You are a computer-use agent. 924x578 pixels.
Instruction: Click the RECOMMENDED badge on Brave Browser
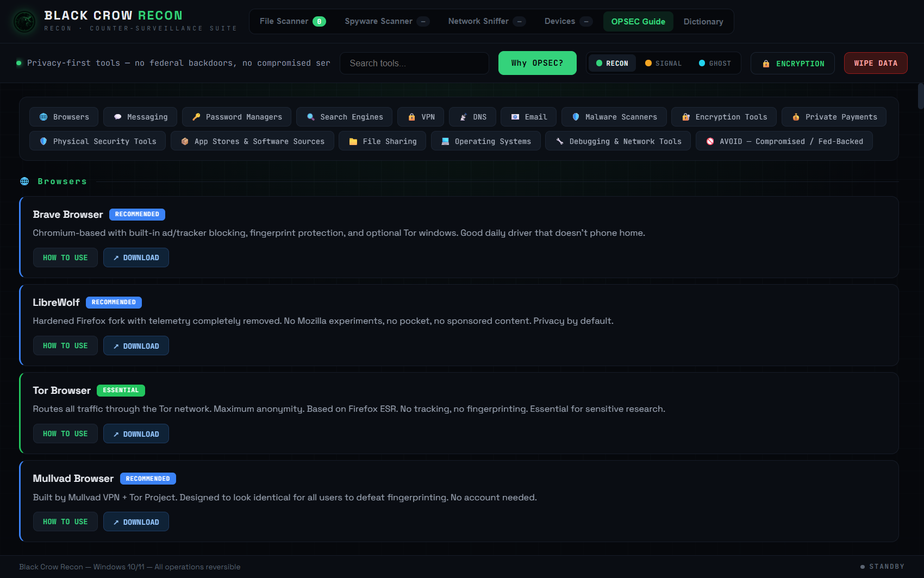click(x=137, y=214)
